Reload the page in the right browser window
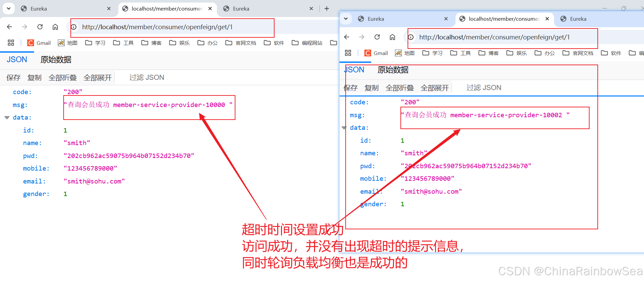This screenshot has width=644, height=282. coord(377,37)
